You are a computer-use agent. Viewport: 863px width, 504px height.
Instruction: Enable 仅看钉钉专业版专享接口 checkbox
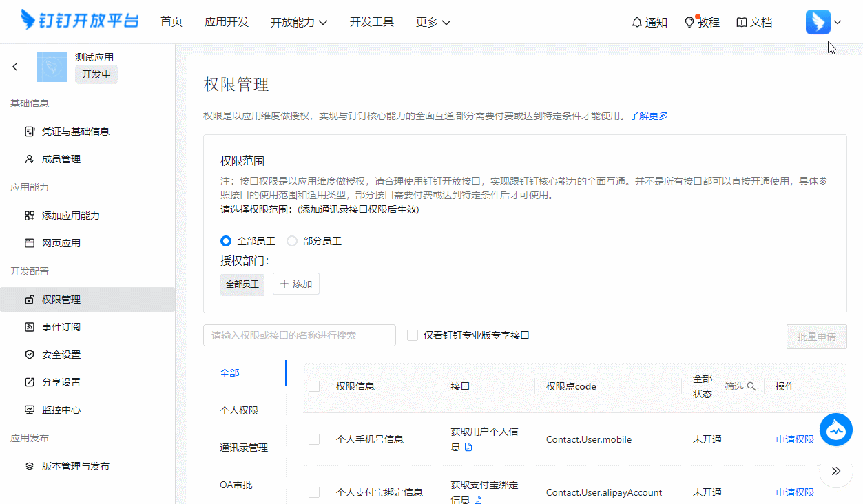coord(413,335)
